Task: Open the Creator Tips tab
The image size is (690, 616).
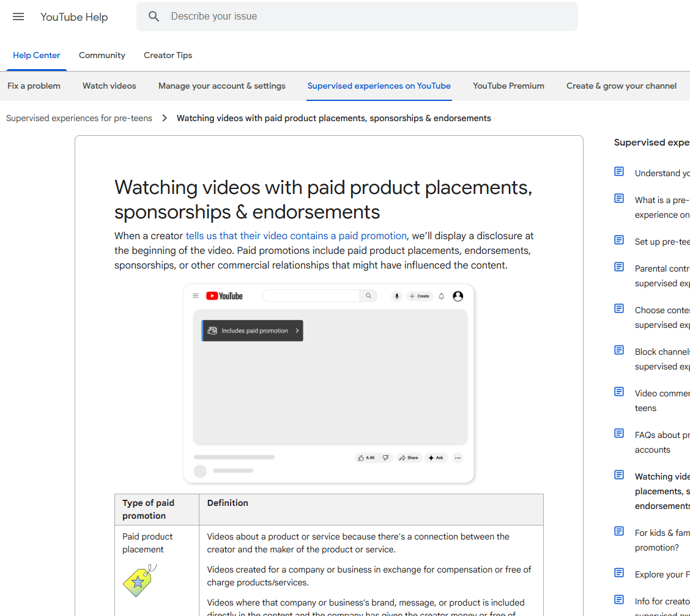Action: (x=168, y=56)
